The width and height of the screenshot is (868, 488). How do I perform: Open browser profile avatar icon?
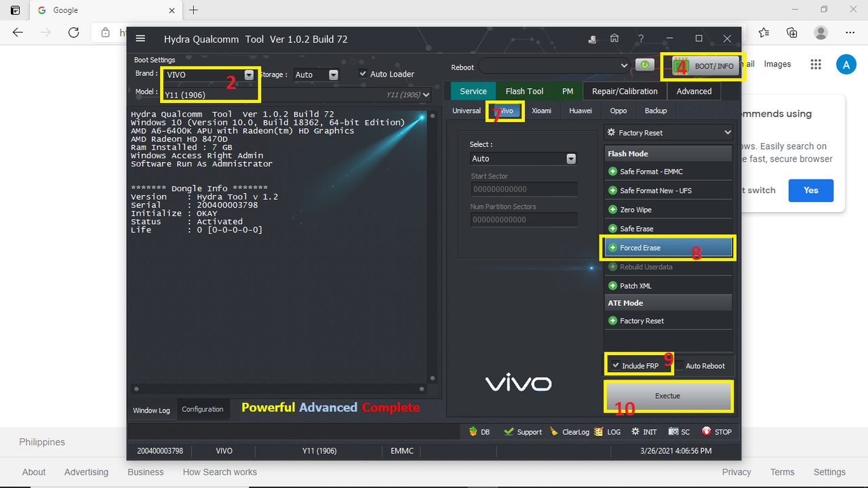tap(821, 33)
